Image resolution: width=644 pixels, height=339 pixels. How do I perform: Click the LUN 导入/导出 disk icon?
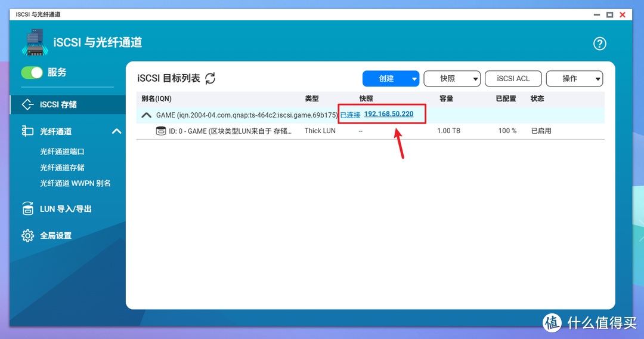tap(27, 209)
